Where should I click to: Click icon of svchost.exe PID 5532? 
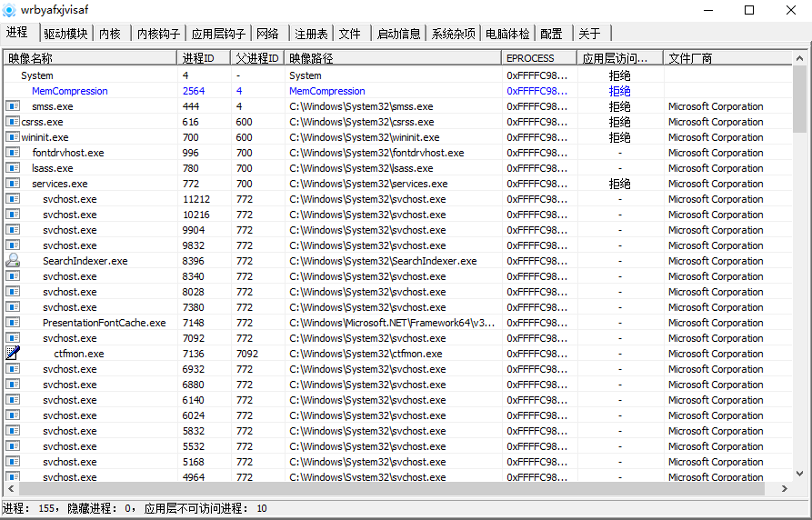point(13,446)
